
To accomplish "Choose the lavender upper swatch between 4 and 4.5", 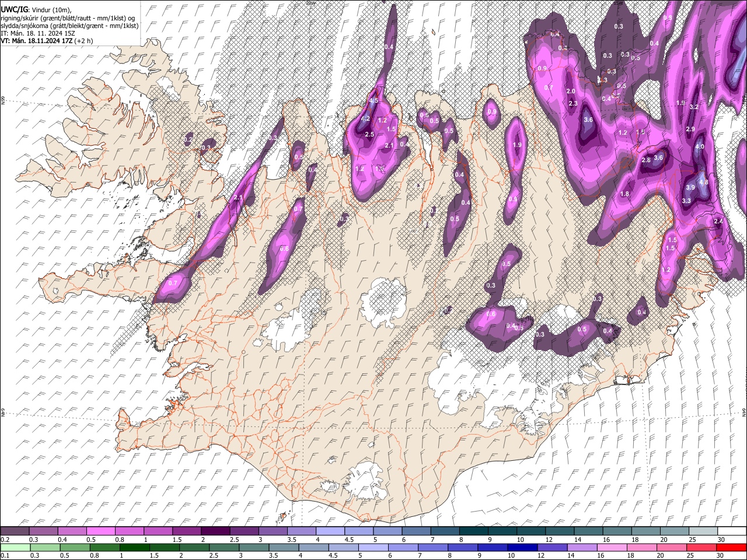I will click(330, 531).
